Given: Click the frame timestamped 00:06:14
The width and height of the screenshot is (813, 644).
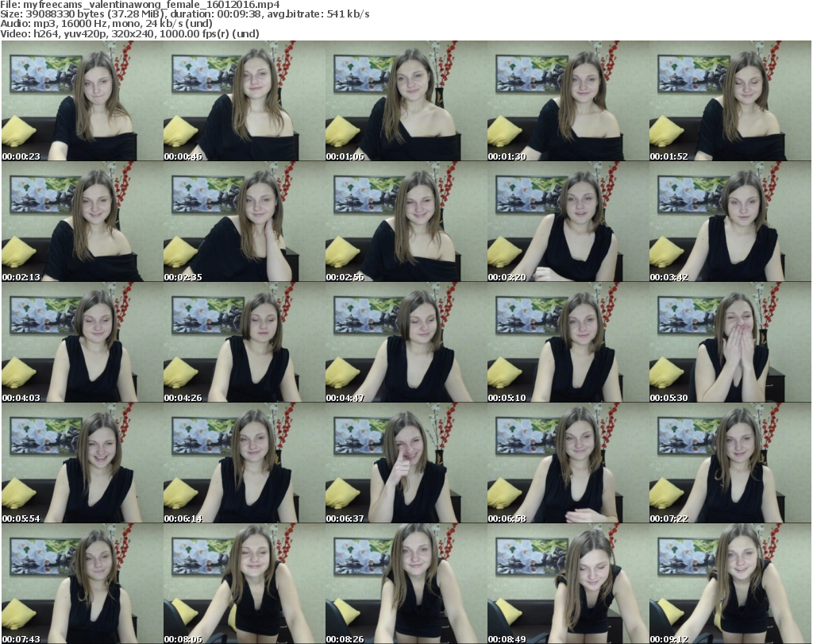Looking at the screenshot, I should click(x=245, y=463).
